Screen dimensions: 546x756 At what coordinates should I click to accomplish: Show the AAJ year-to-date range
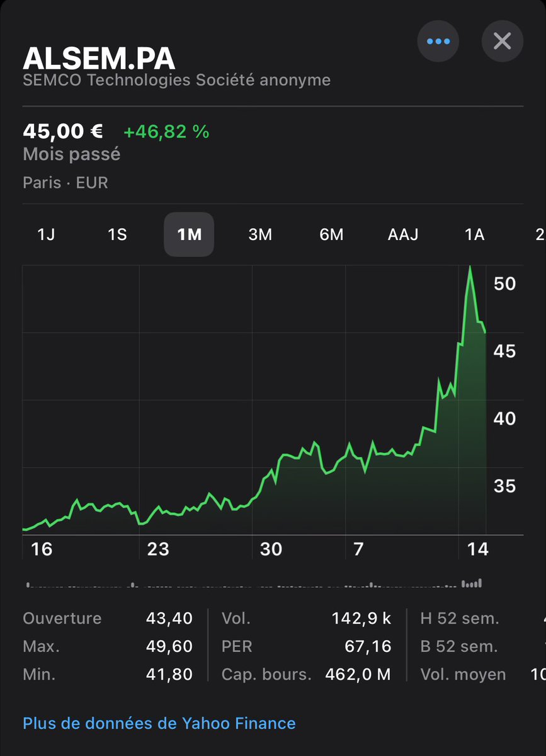(403, 234)
